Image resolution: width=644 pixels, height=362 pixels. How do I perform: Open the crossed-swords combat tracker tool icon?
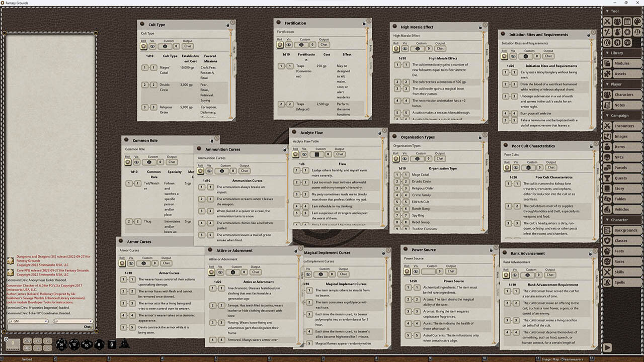tap(607, 21)
